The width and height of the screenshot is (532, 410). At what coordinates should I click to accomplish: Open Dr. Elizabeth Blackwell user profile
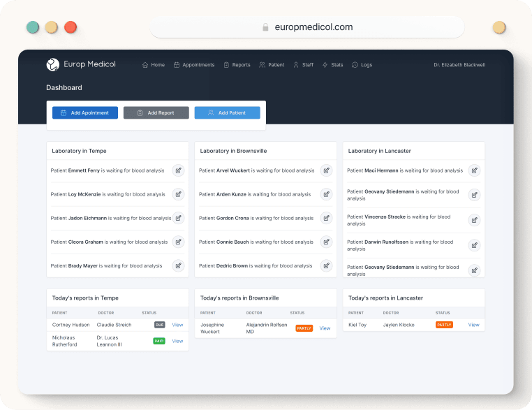click(459, 65)
